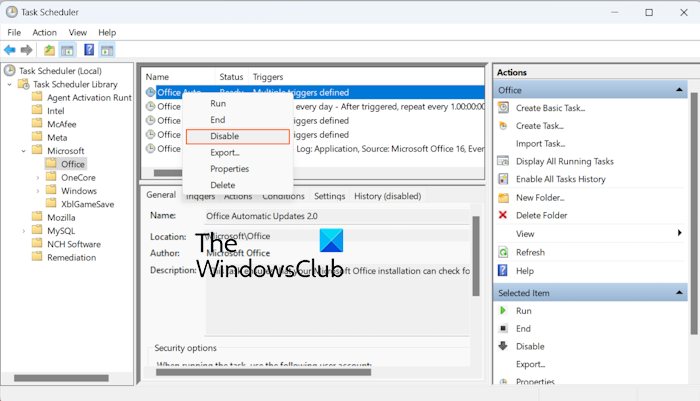Switch to the General tab
The image size is (700, 401).
[x=161, y=195]
